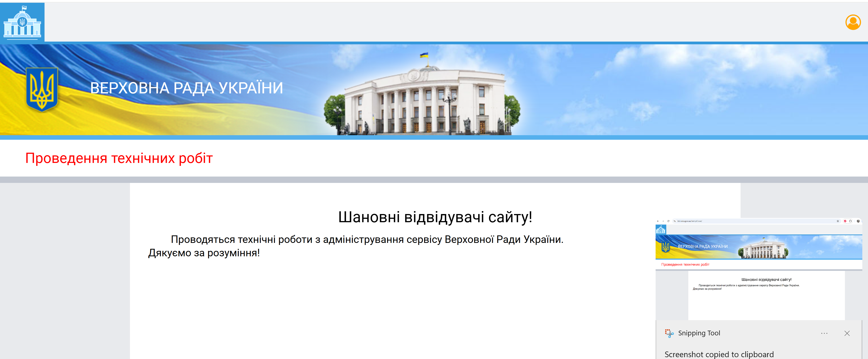Click the trident coat of arms emblem
Viewport: 868px width, 359px height.
(x=42, y=89)
